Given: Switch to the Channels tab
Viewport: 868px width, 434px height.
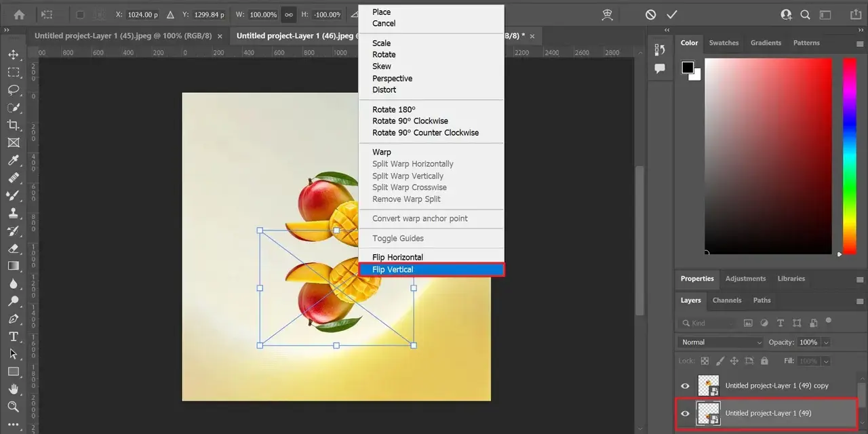Looking at the screenshot, I should [x=727, y=300].
